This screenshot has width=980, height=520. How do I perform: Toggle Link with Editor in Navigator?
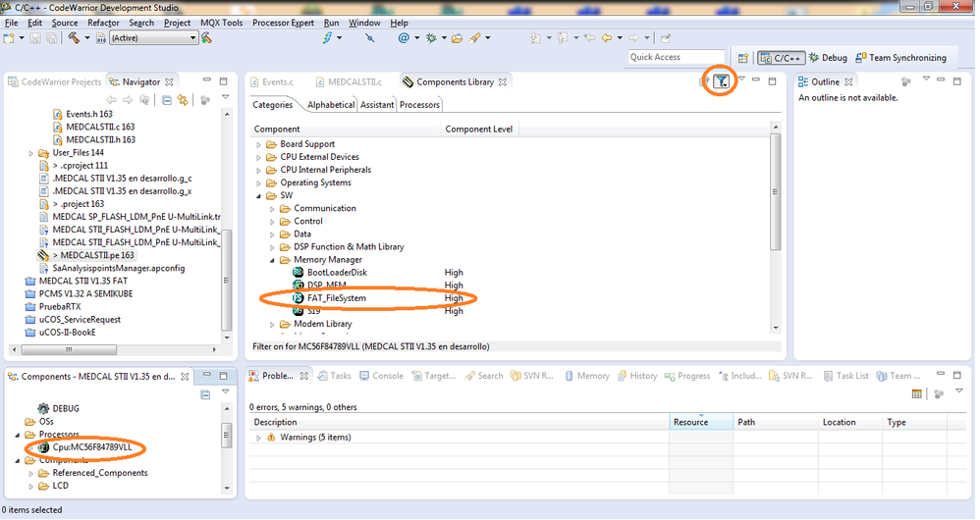[183, 100]
